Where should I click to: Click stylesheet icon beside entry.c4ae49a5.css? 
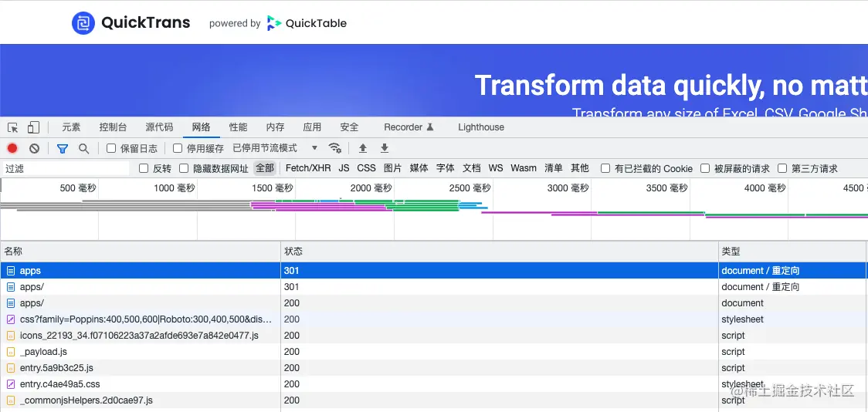(11, 383)
